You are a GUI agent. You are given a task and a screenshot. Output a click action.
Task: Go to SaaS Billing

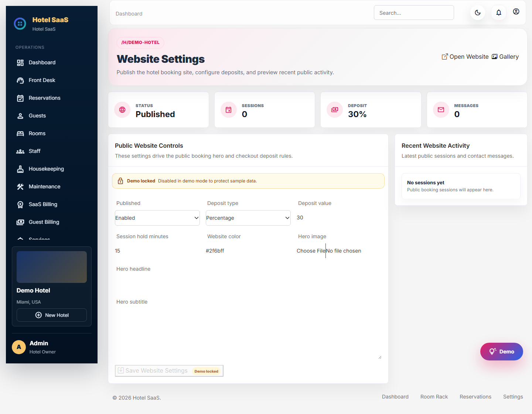(52, 205)
